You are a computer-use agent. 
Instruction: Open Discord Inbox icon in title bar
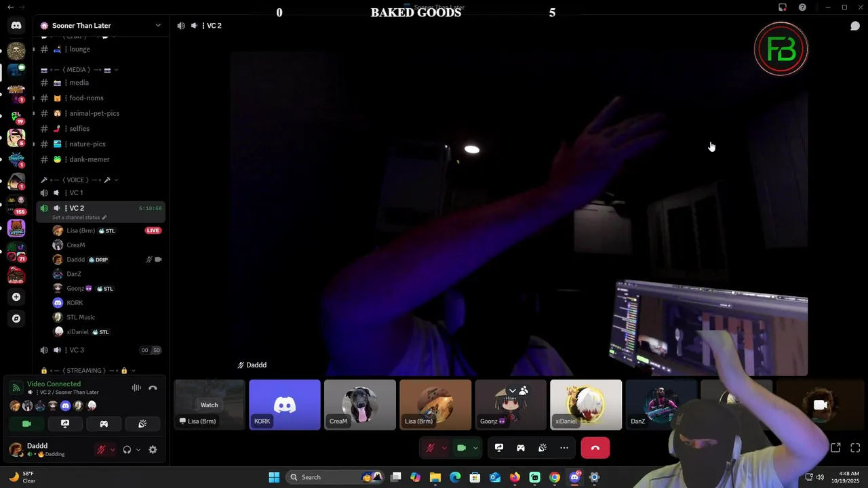click(783, 7)
